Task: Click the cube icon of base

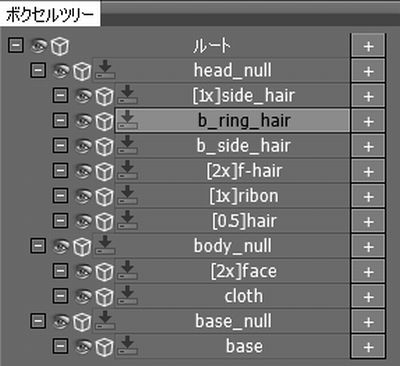Action: point(104,347)
